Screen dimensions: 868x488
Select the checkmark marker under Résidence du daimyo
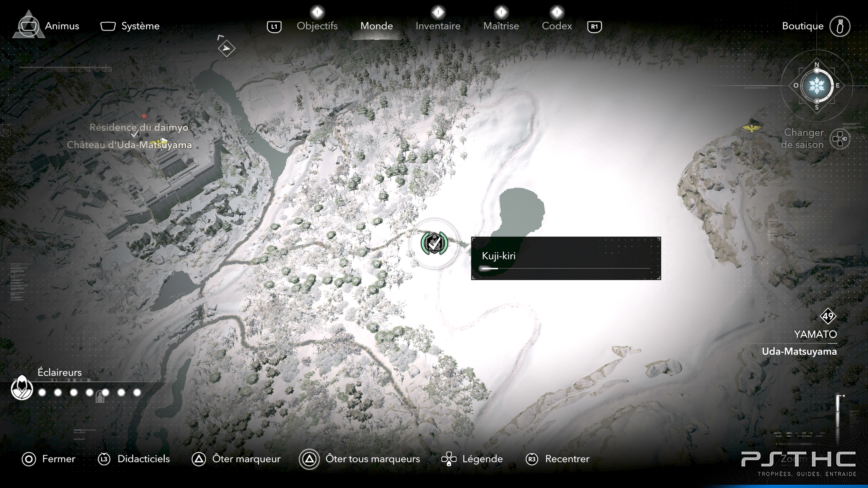click(135, 134)
